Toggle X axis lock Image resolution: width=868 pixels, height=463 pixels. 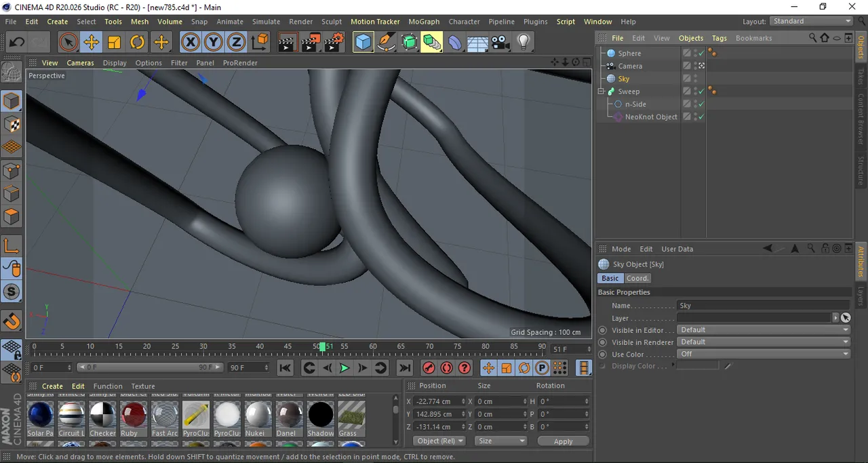pos(191,43)
